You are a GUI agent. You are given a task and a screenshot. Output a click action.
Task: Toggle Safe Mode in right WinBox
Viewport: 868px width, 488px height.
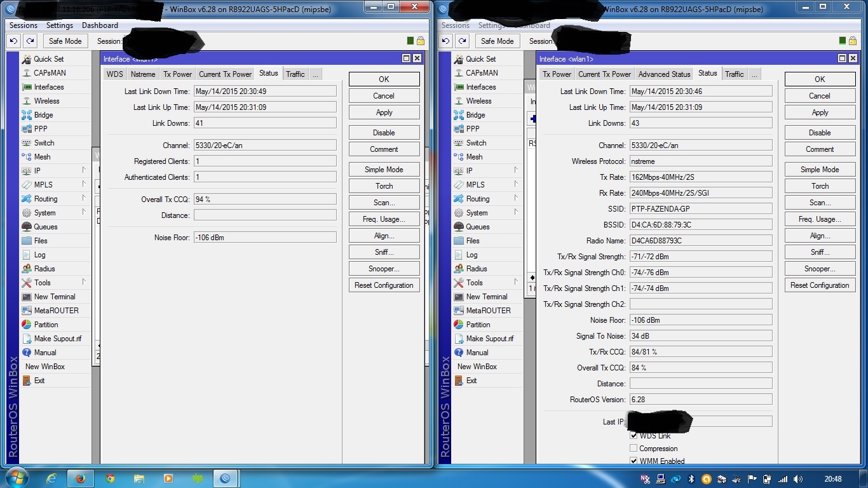tap(497, 41)
